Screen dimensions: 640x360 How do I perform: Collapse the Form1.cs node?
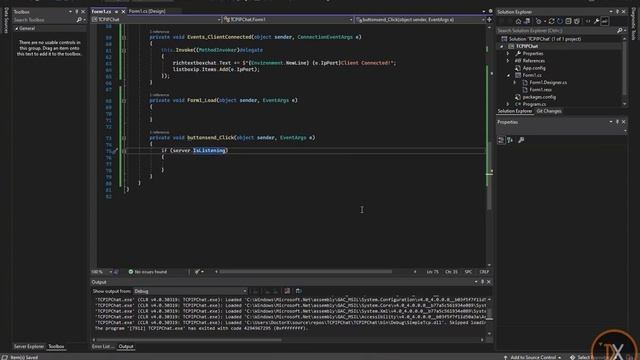click(x=508, y=76)
